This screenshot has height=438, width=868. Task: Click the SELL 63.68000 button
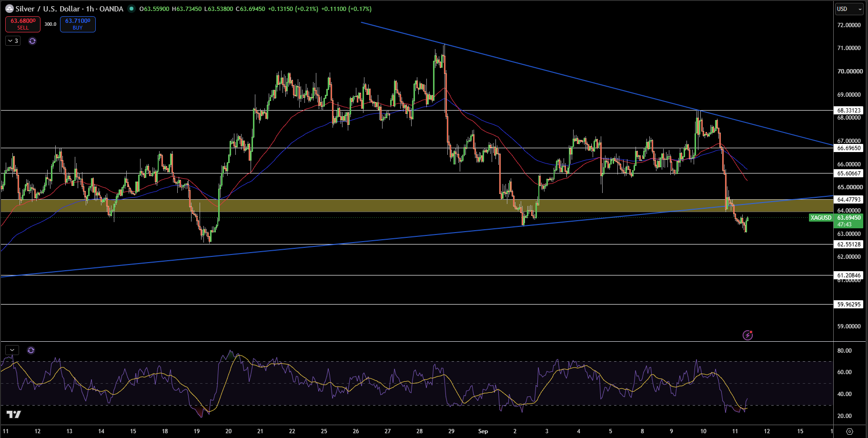pyautogui.click(x=23, y=24)
